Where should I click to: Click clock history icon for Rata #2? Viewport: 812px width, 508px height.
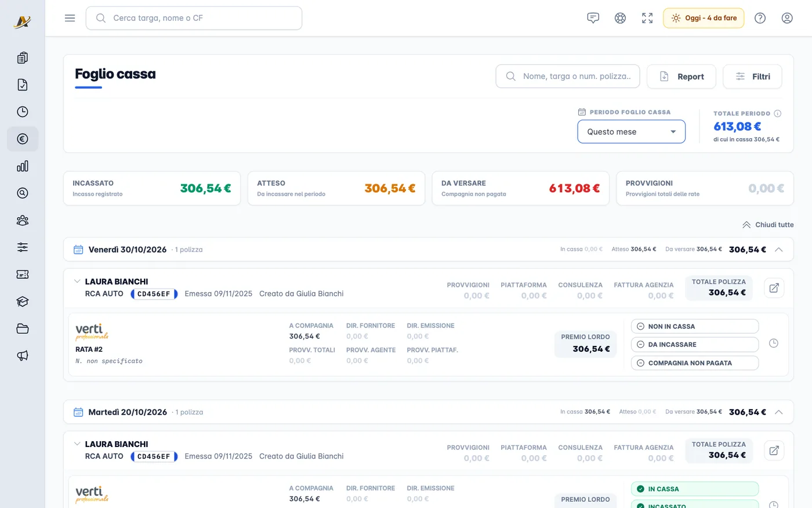(773, 344)
